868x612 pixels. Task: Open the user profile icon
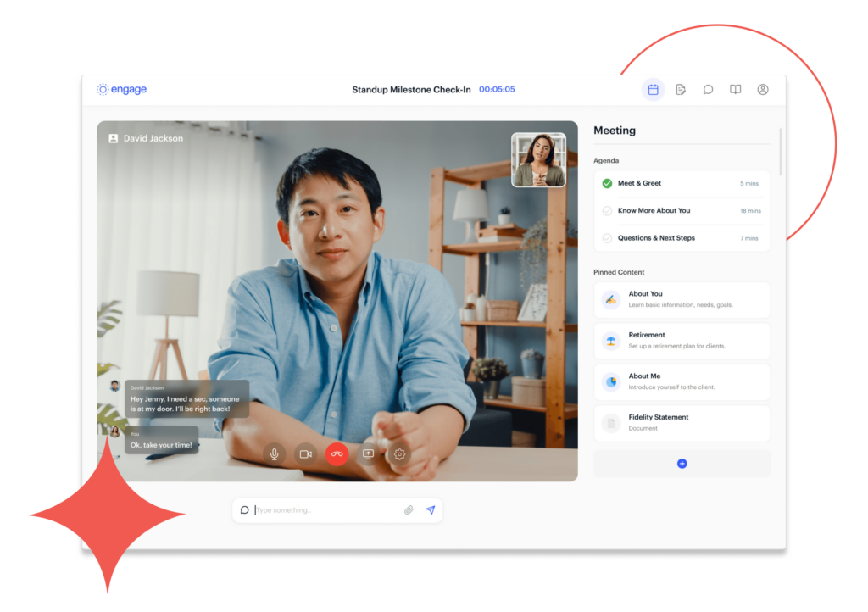click(763, 90)
